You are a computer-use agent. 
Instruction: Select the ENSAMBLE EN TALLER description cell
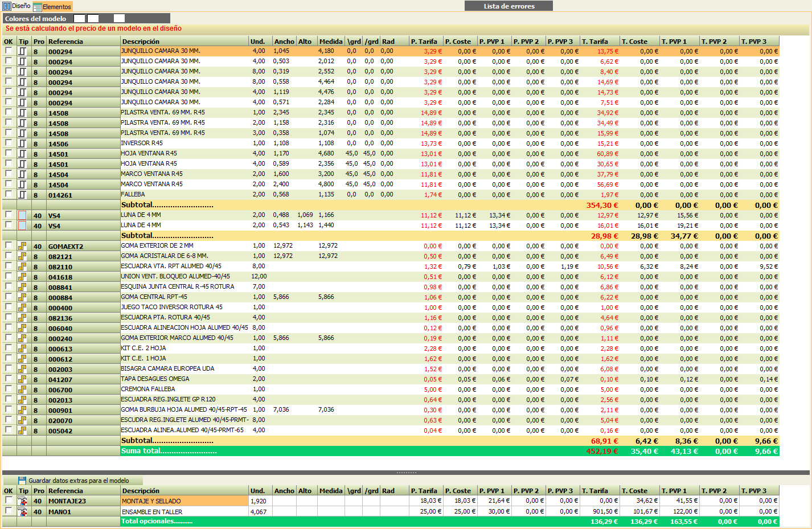184,511
